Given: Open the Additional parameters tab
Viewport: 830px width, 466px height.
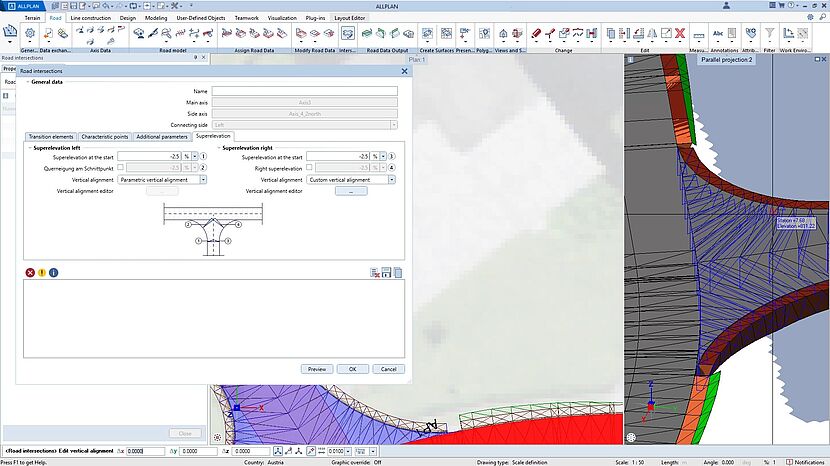Looking at the screenshot, I should [x=162, y=135].
